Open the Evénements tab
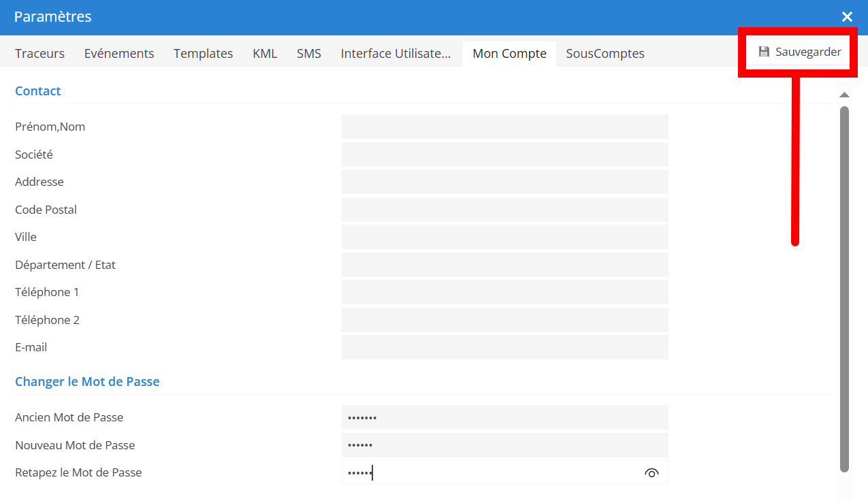868x501 pixels. click(119, 53)
